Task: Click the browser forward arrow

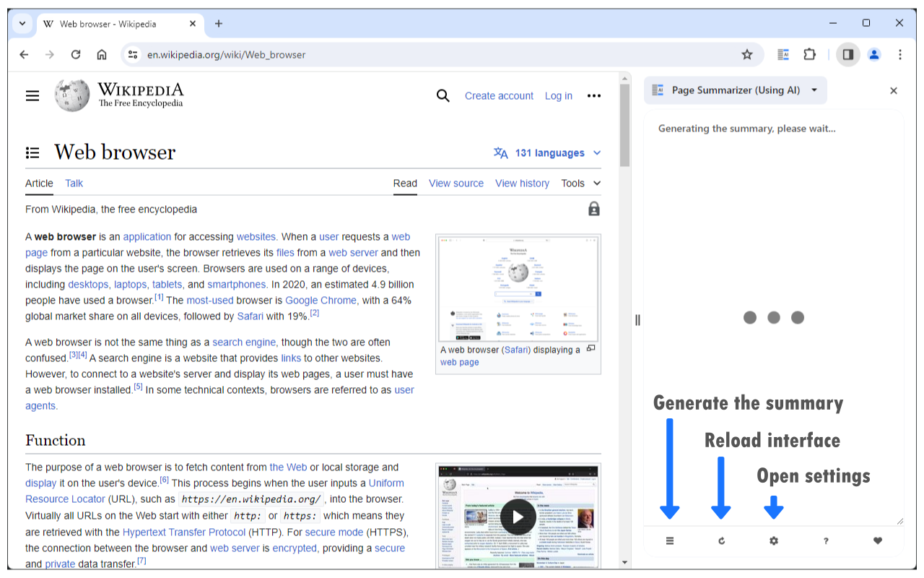Action: pyautogui.click(x=50, y=54)
